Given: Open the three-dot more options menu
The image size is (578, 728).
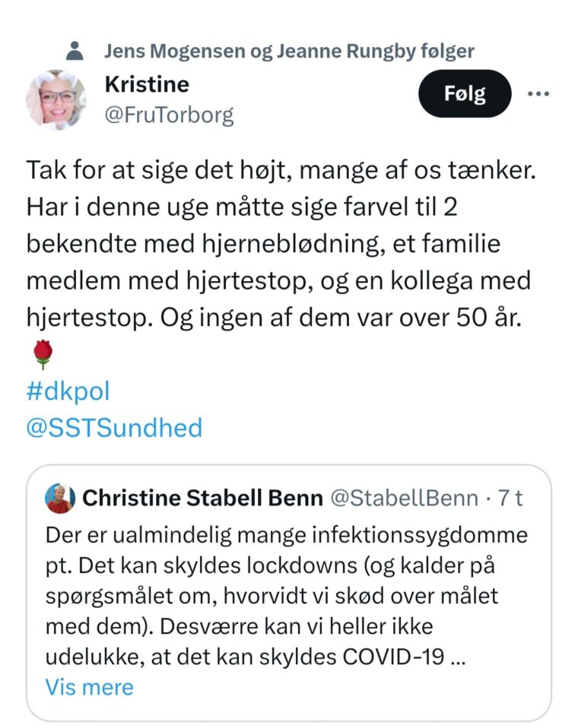Looking at the screenshot, I should coord(538,93).
